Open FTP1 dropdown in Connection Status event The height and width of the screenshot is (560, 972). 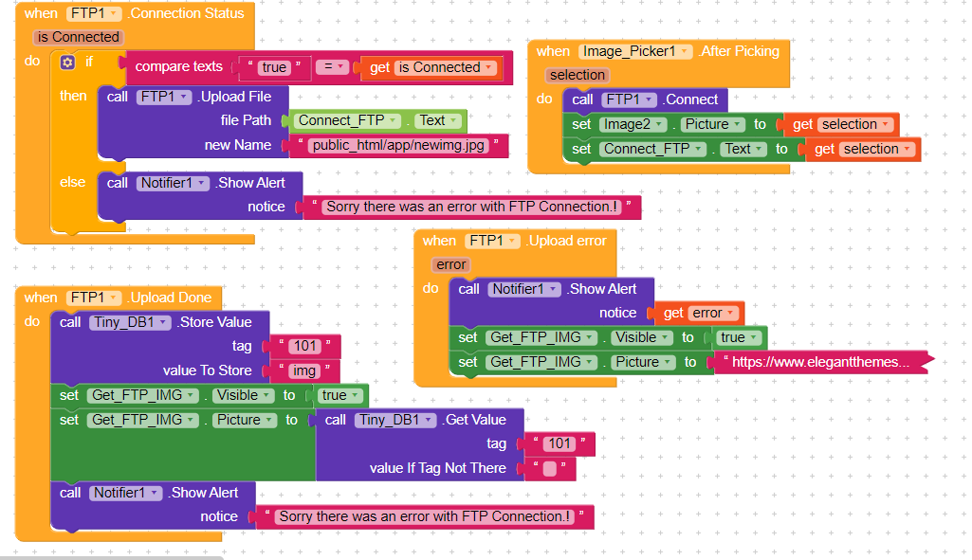coord(94,13)
